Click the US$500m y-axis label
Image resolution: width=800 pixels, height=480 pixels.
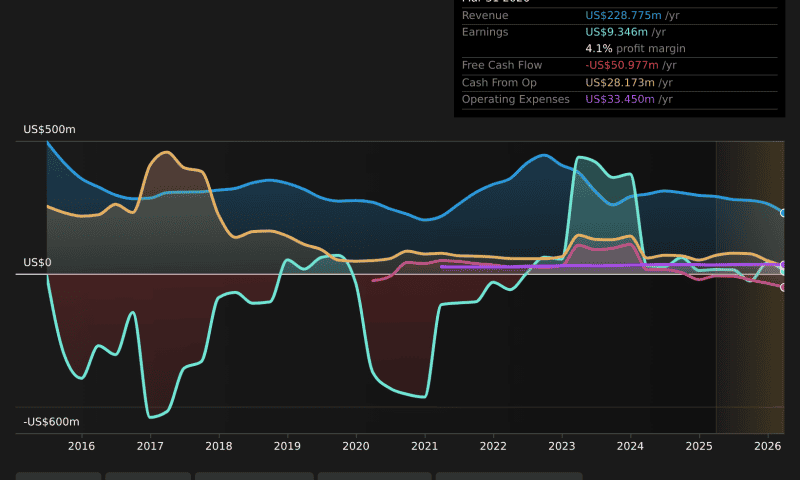[49, 130]
